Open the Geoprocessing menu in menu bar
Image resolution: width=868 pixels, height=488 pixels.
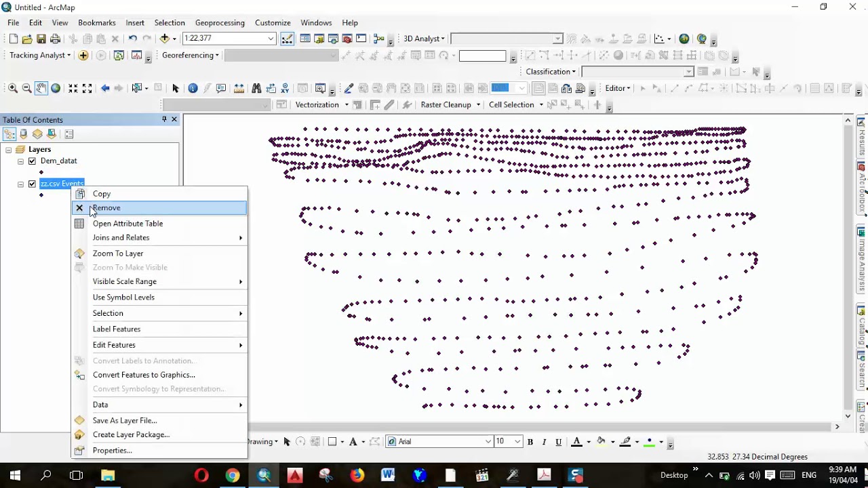[x=220, y=23]
